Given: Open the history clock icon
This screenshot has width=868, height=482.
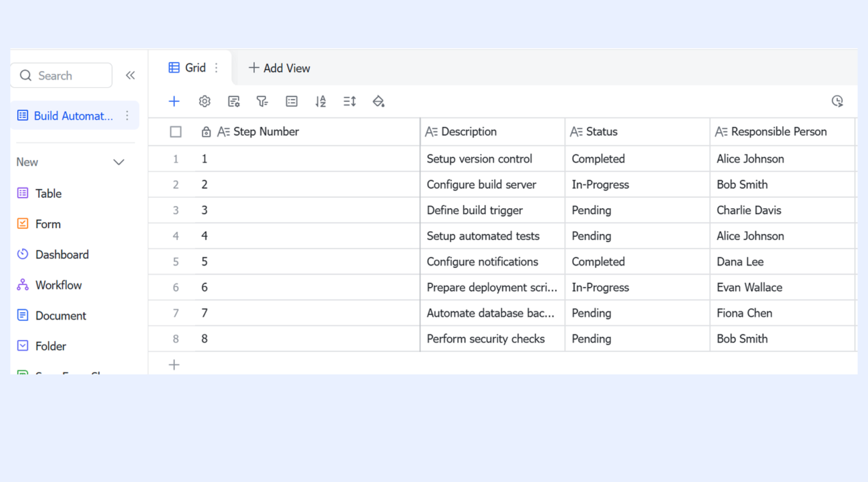Looking at the screenshot, I should pyautogui.click(x=837, y=101).
